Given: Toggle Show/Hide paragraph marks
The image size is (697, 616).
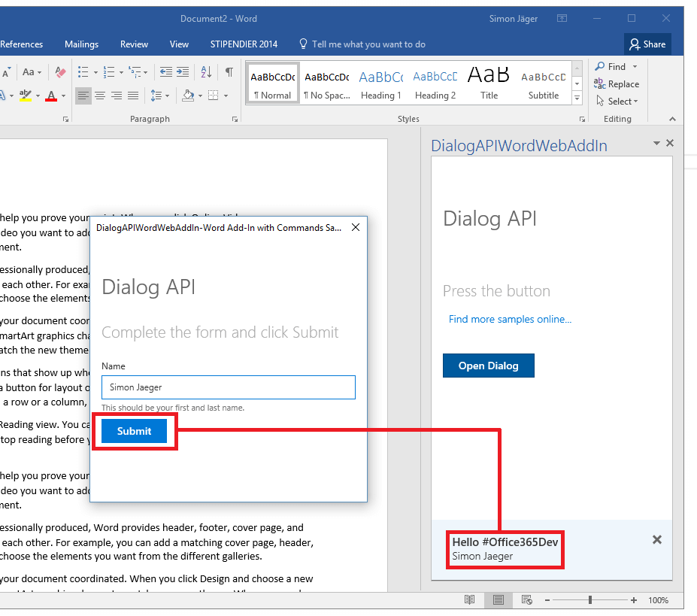Looking at the screenshot, I should click(x=229, y=72).
